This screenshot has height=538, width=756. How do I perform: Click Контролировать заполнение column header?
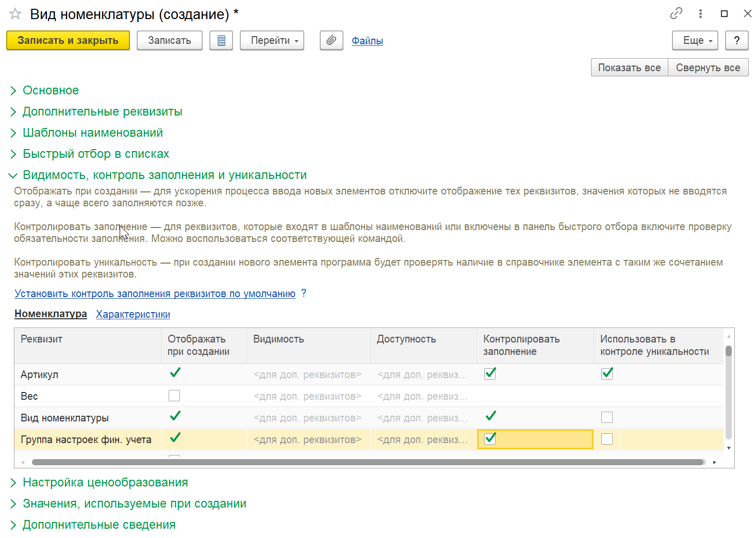pyautogui.click(x=535, y=346)
